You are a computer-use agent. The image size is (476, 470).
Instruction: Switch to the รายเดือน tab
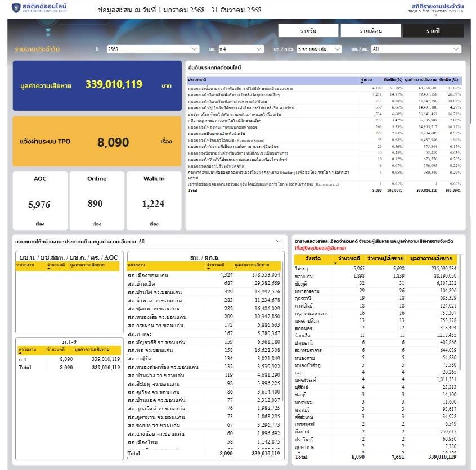(370, 31)
